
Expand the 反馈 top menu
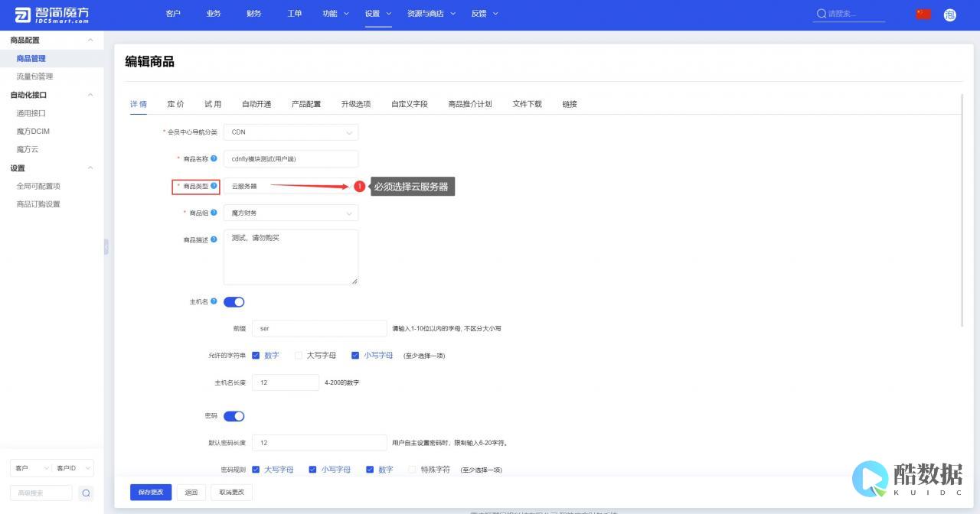pos(485,14)
